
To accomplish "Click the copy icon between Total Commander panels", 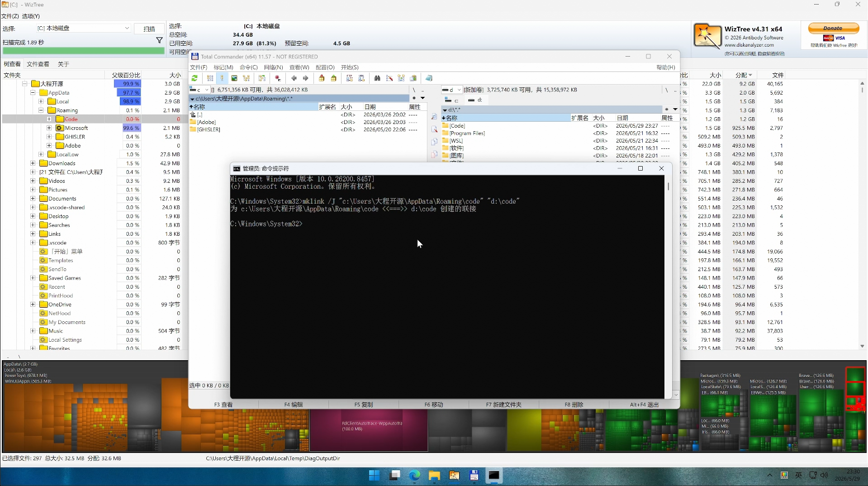I will coord(434,142).
